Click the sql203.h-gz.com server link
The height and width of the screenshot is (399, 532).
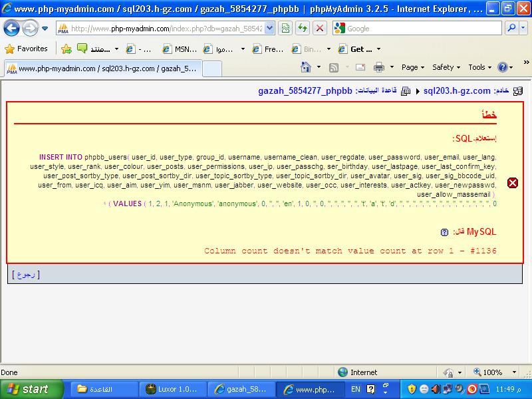click(457, 91)
